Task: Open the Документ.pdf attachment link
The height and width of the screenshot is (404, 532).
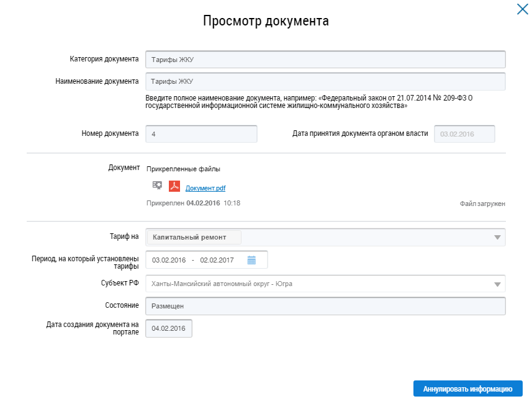Action: click(205, 188)
